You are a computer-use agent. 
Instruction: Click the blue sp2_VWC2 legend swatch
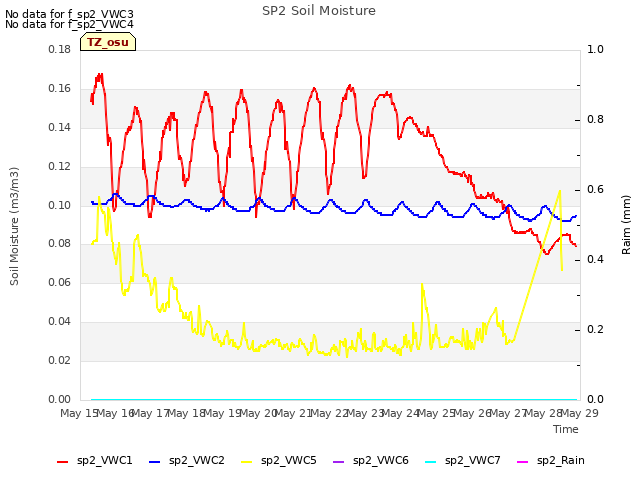pos(154,462)
